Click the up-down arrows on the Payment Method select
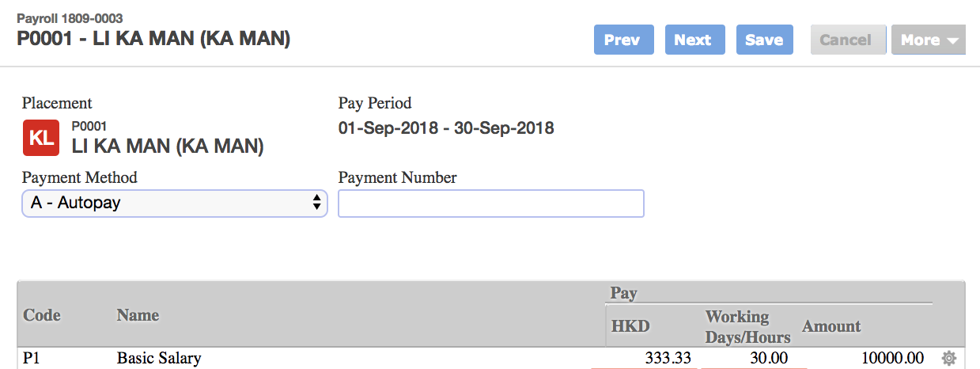This screenshot has height=369, width=980. point(316,203)
